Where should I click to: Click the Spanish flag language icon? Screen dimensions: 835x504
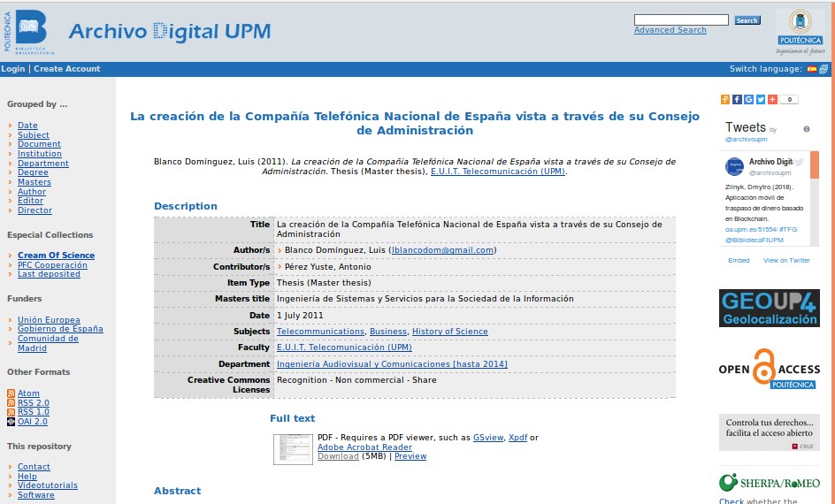tap(811, 69)
